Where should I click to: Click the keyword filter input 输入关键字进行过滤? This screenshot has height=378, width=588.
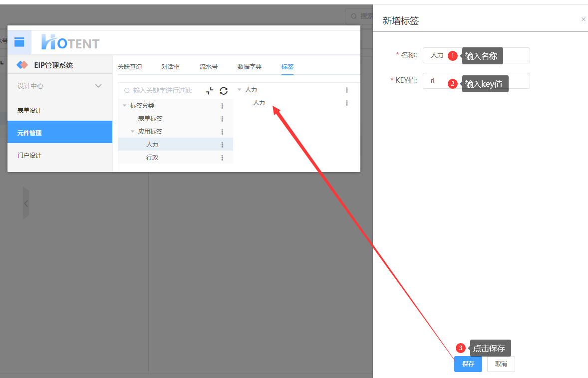tap(161, 91)
